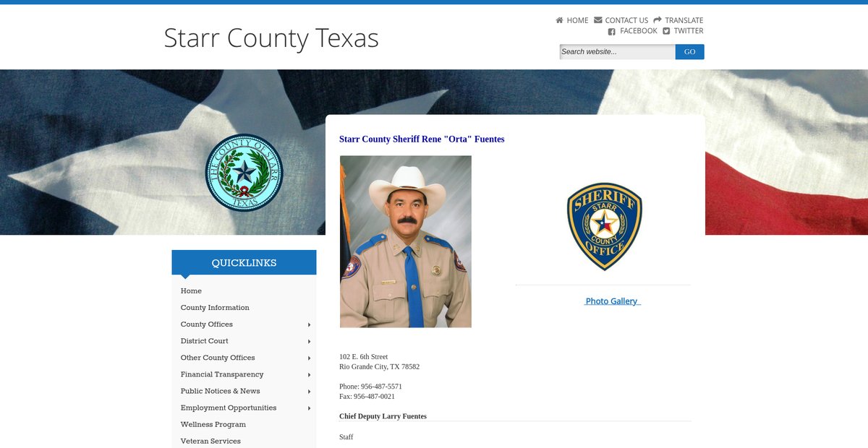Click the address text 102 E. 6th Street

pos(364,357)
